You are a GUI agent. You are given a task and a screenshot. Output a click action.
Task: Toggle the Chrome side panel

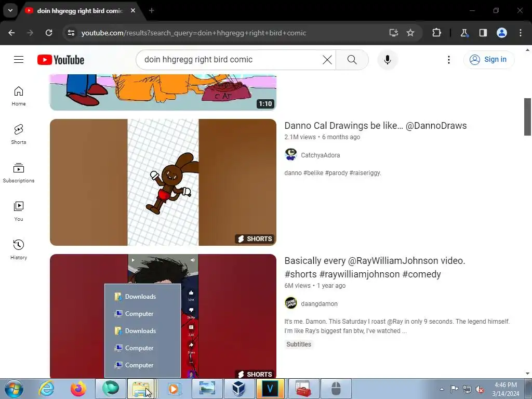pos(483,33)
